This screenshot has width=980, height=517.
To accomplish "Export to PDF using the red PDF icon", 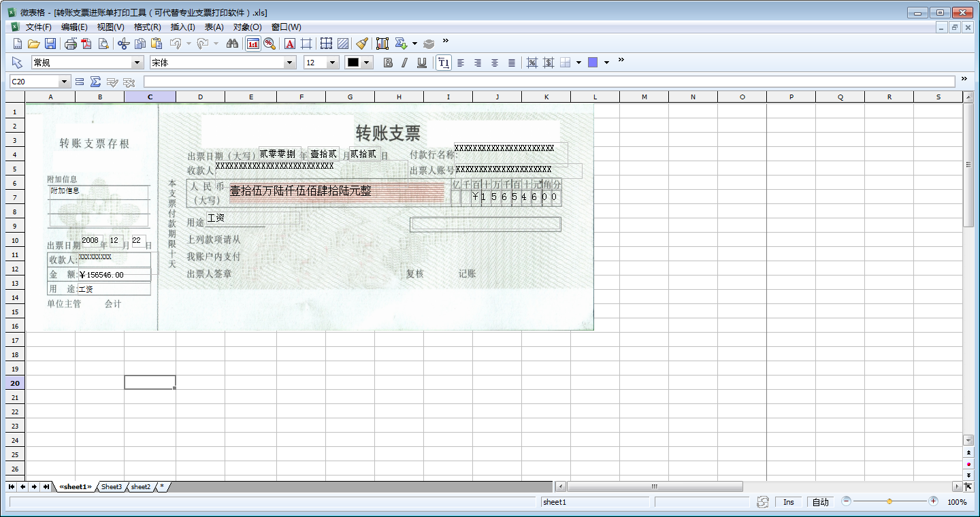I will (86, 44).
